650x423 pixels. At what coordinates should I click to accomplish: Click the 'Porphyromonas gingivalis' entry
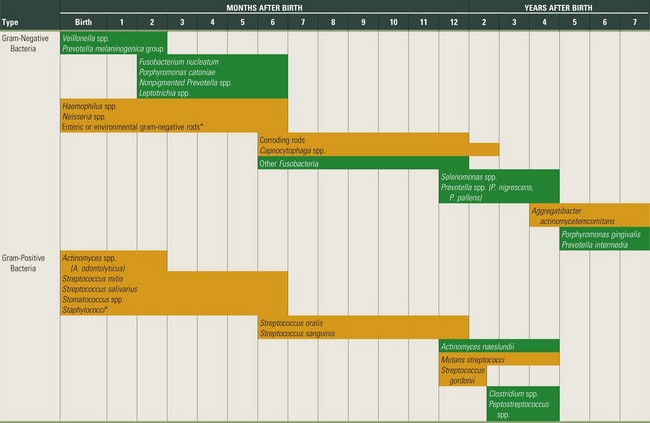pyautogui.click(x=601, y=234)
